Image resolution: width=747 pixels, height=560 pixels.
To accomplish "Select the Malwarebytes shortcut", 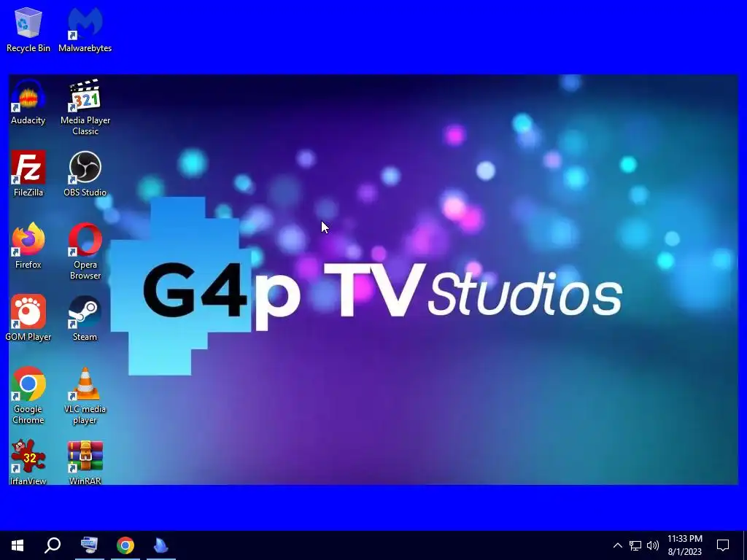I will [85, 29].
